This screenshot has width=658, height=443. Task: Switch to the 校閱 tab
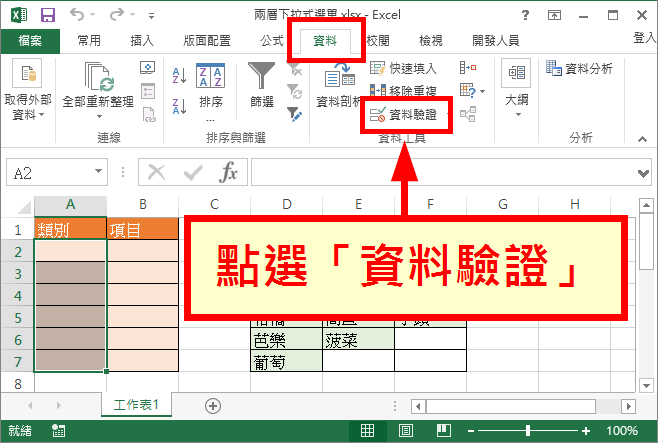click(378, 41)
